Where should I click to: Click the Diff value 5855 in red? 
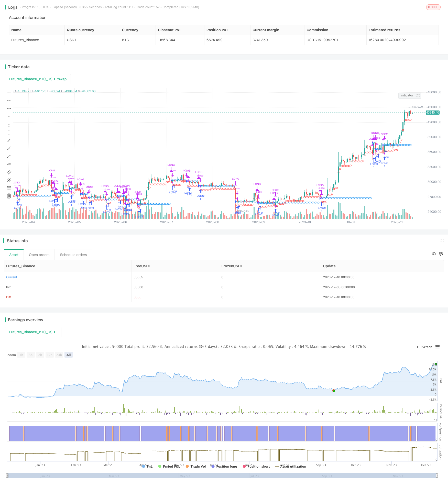137,297
